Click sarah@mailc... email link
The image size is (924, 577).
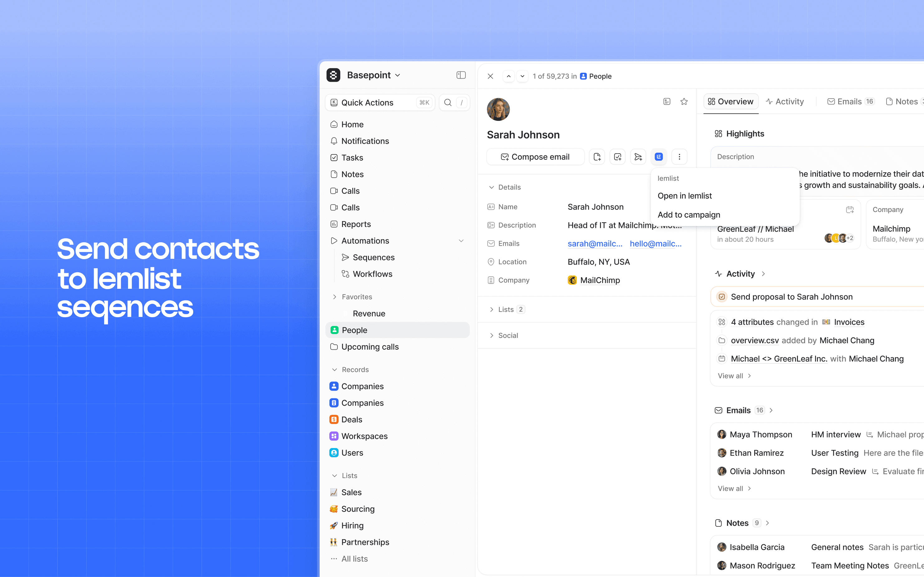coord(595,244)
